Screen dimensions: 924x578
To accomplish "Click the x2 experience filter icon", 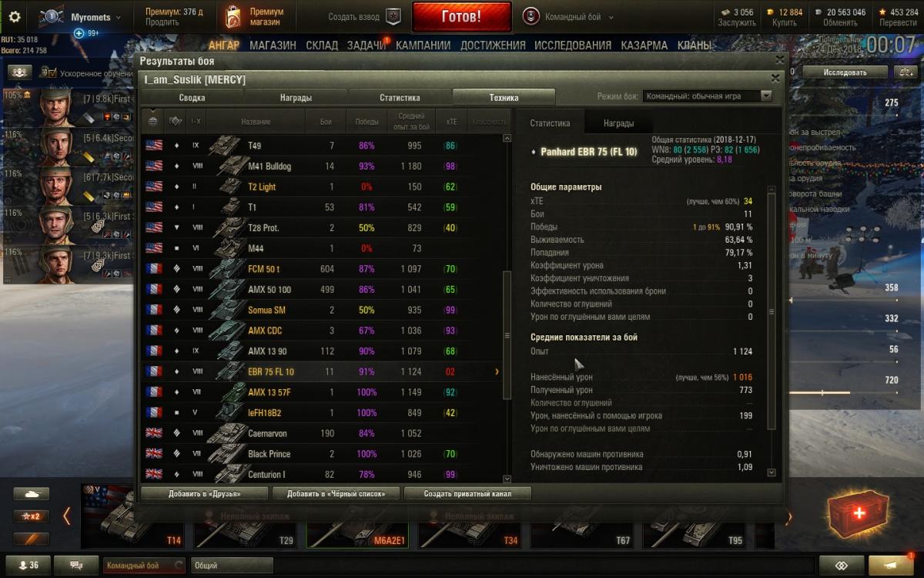I will (x=31, y=516).
